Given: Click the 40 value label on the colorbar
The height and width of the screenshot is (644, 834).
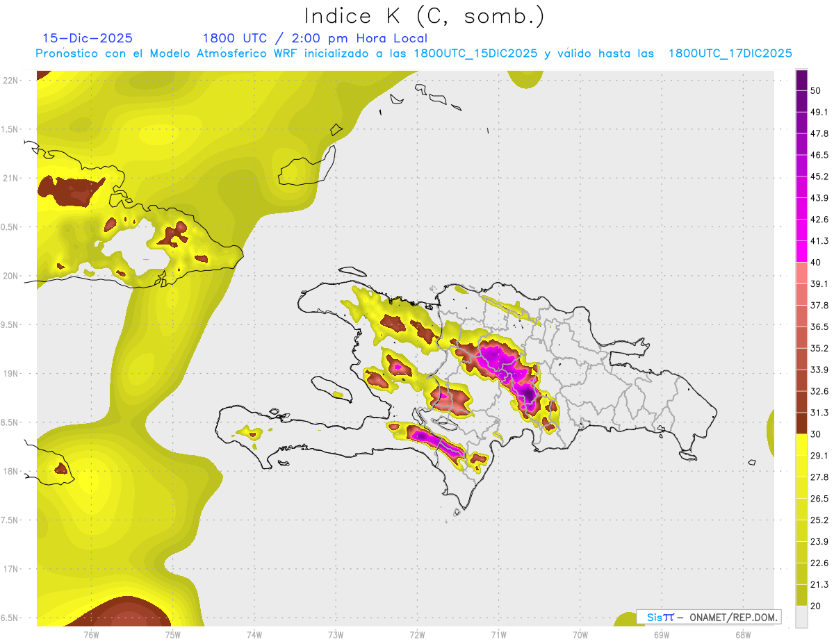Looking at the screenshot, I should pyautogui.click(x=817, y=263).
